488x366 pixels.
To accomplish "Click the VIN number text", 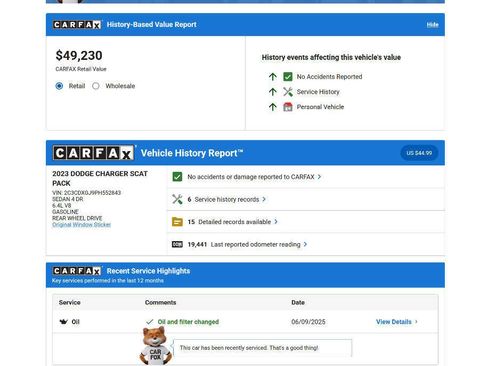I will 86,193.
